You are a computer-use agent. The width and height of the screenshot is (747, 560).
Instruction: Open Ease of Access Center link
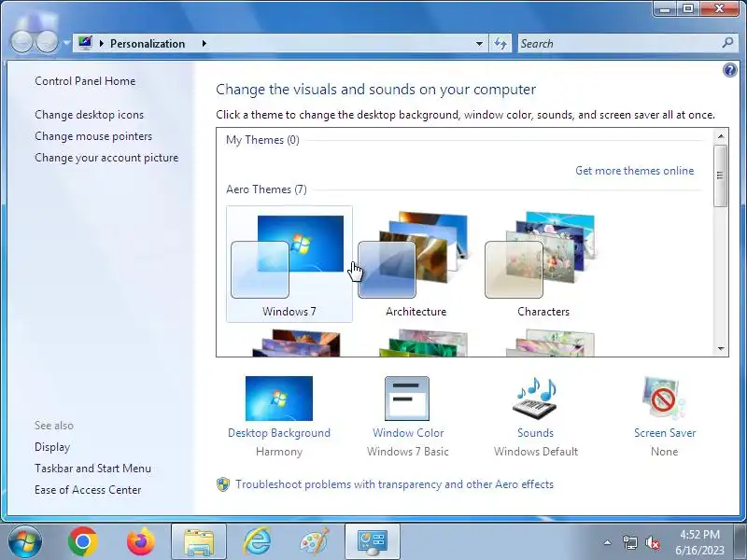(x=88, y=490)
